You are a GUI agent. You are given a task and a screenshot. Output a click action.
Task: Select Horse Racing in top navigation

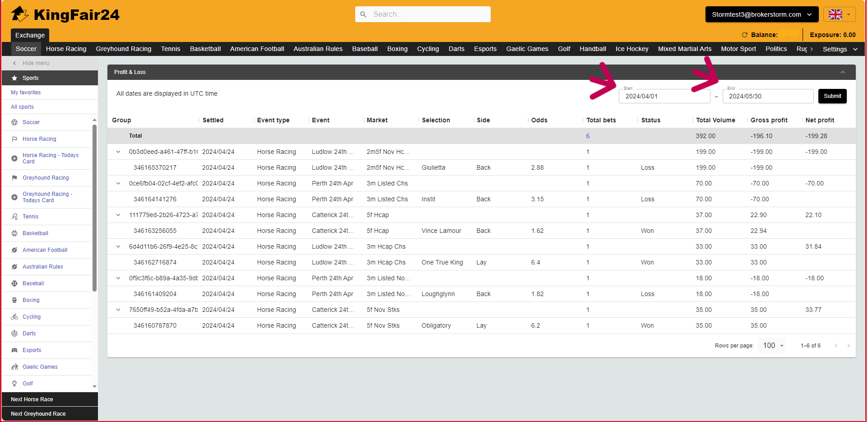pos(66,49)
